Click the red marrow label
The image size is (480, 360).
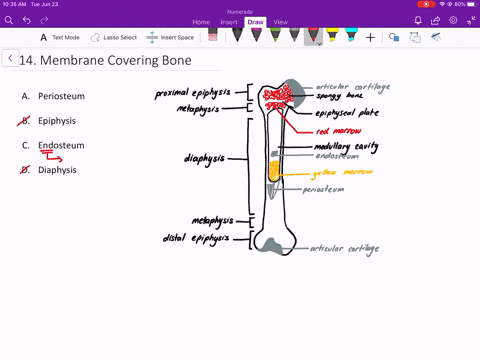point(338,131)
